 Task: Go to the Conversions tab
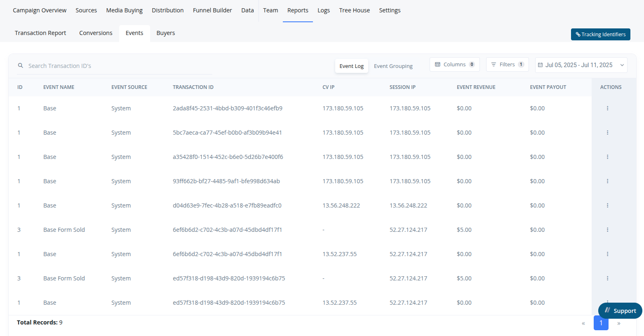(96, 33)
